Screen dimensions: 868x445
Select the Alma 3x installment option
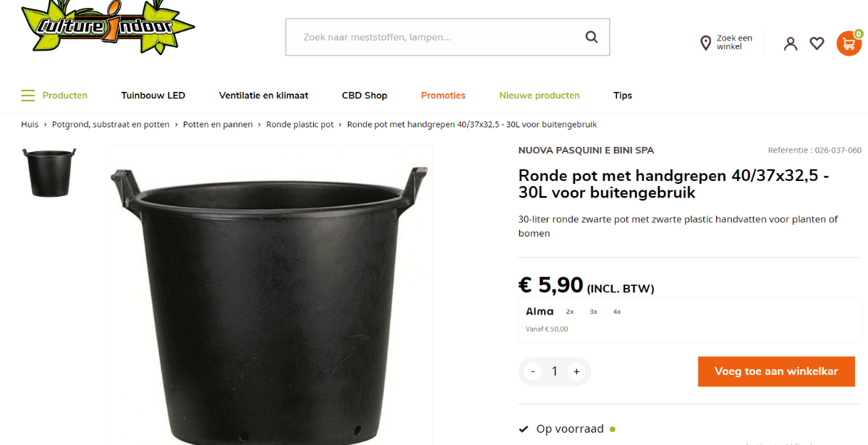[x=593, y=312]
